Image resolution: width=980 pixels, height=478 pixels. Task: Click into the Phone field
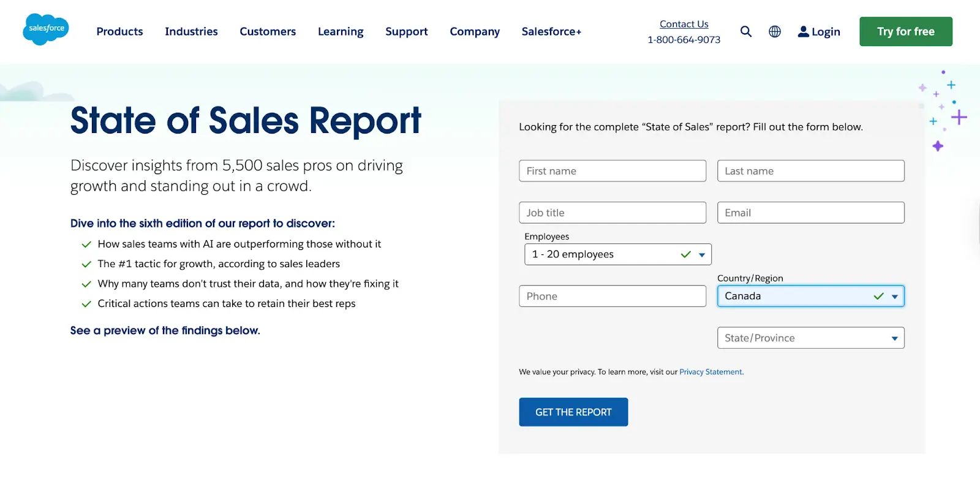tap(612, 296)
